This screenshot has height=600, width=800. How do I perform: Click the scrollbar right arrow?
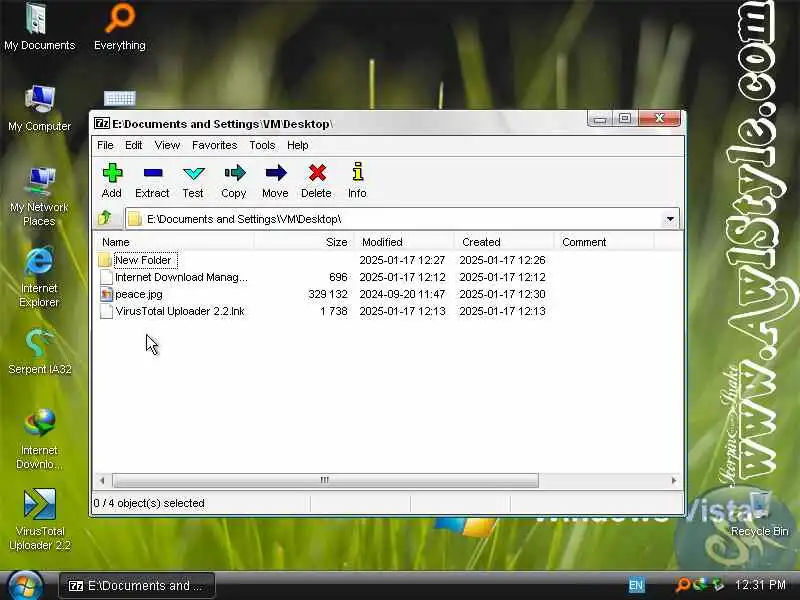tap(673, 480)
